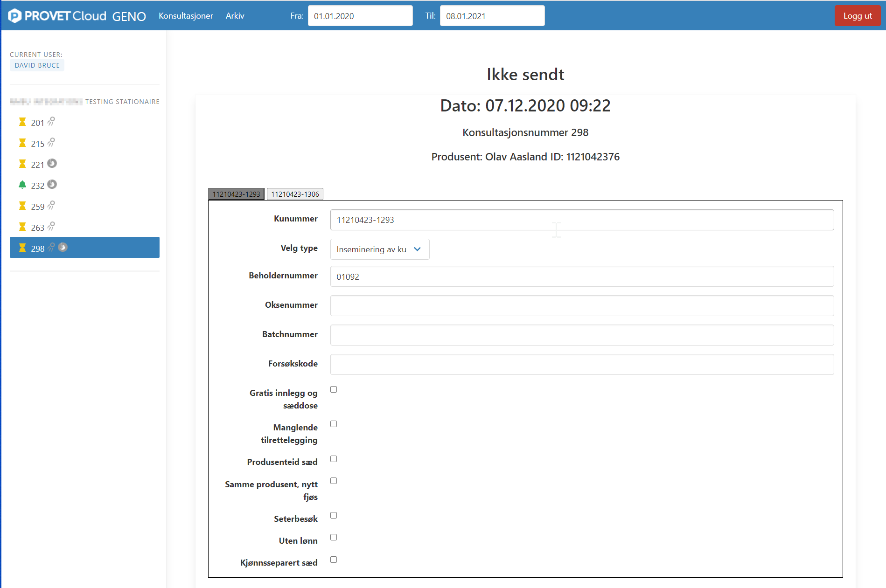Click insemination icon next to 259

51,205
